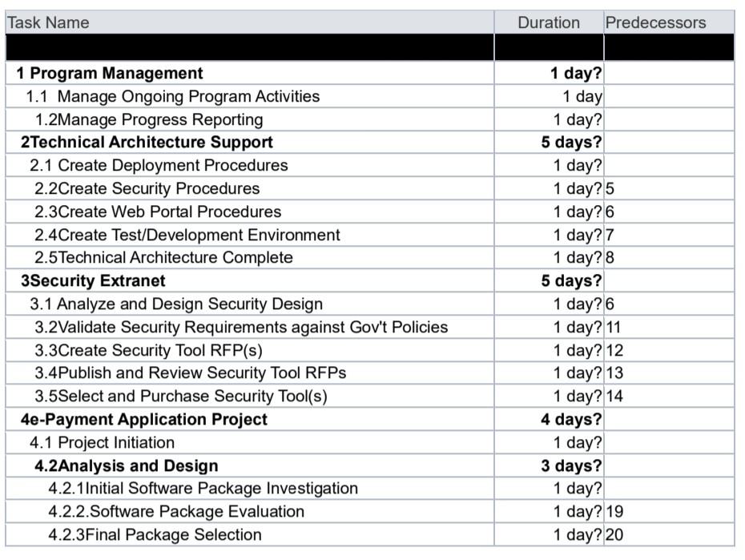Select the Security Extranet summary task
Screen dimensions: 745x560
tap(93, 280)
